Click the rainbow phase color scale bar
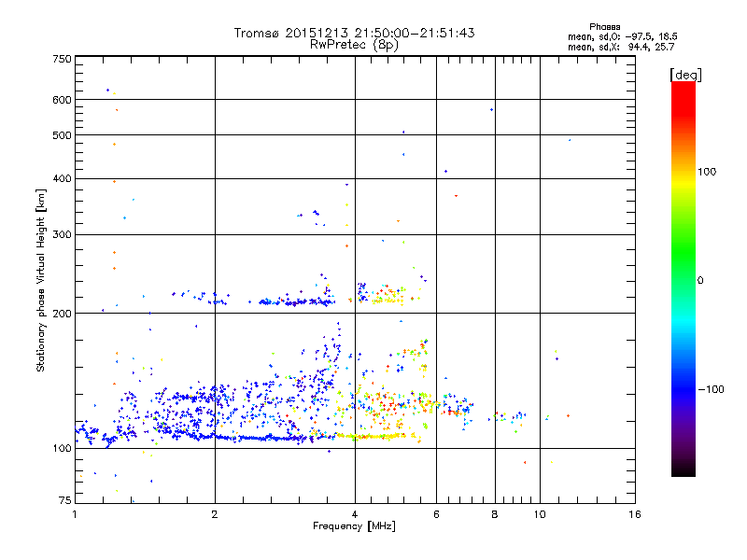This screenshot has width=747, height=560. [x=684, y=278]
